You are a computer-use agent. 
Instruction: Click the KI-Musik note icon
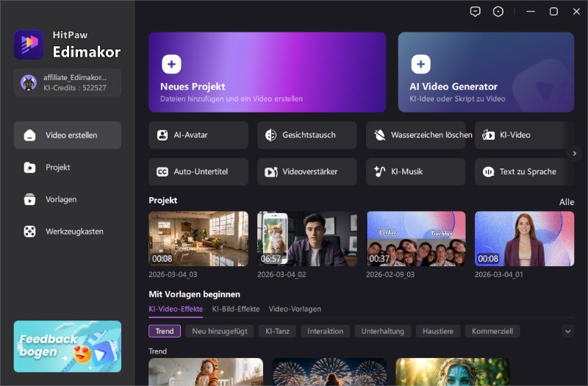[379, 172]
